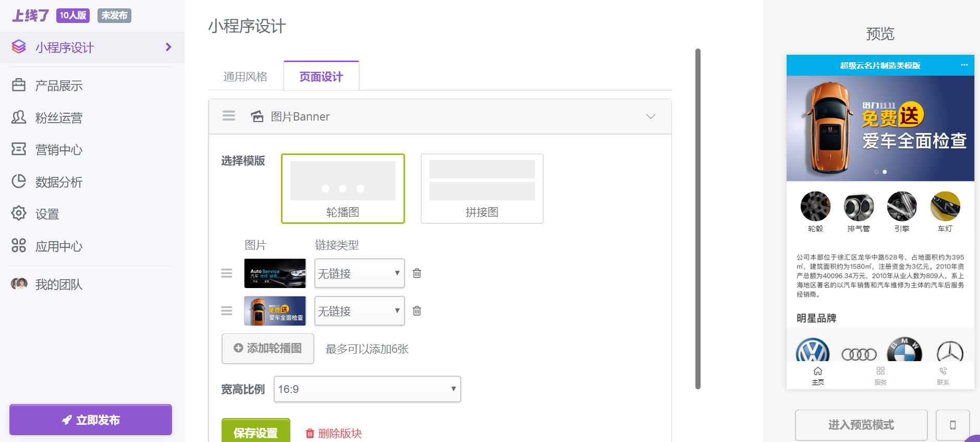
Task: Open the 小程序设计 sidebar item
Action: [92, 47]
